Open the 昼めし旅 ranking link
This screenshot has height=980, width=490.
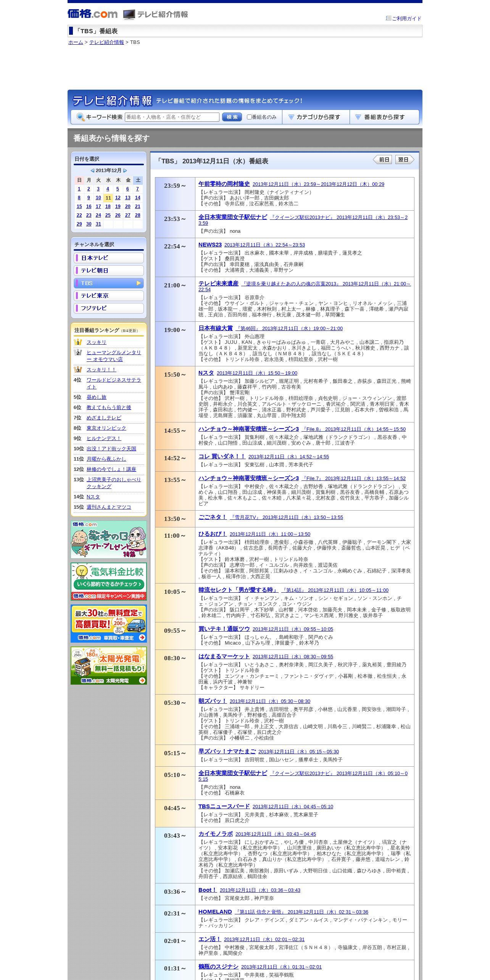pyautogui.click(x=97, y=397)
